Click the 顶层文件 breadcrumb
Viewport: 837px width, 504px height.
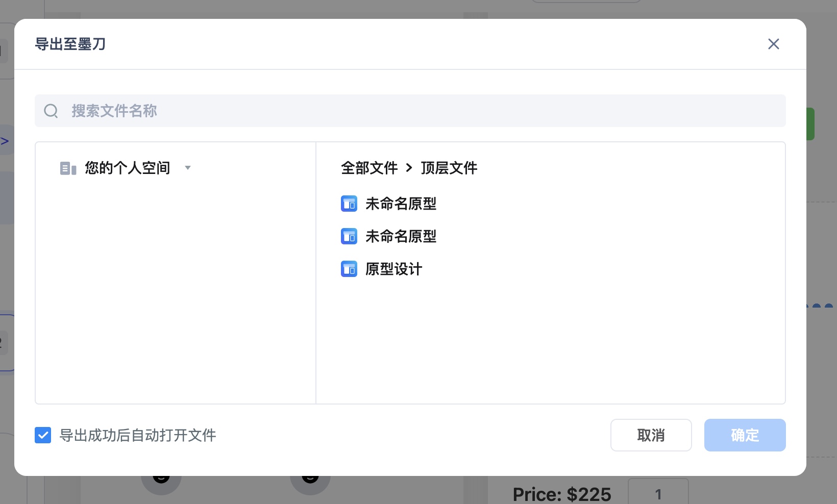point(449,168)
